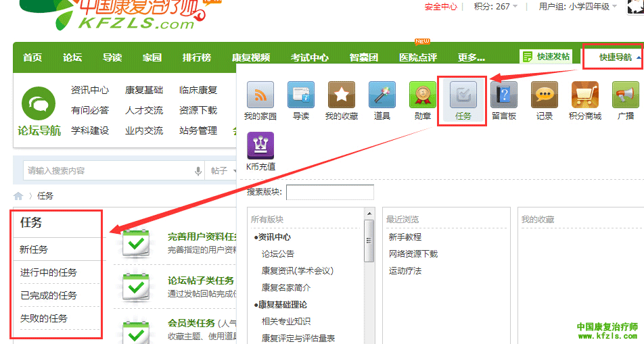The image size is (644, 344).
Task: Open the 留言板 icon
Action: click(504, 95)
